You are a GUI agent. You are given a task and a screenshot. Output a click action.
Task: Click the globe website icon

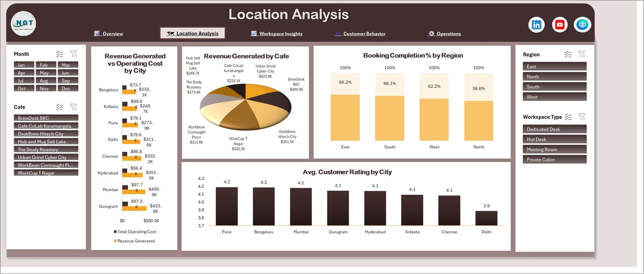[582, 25]
